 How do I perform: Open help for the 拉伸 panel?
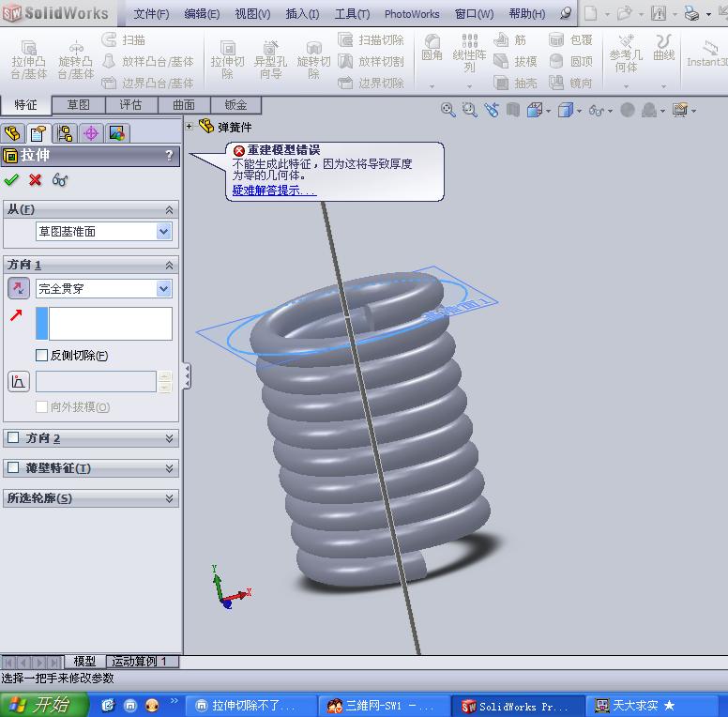(170, 155)
